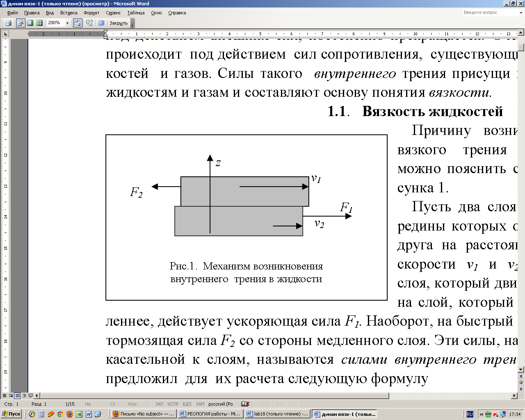Viewport: 525px width, 420px height.
Task: Click horizontal scrollbar left arrow
Action: [37, 396]
